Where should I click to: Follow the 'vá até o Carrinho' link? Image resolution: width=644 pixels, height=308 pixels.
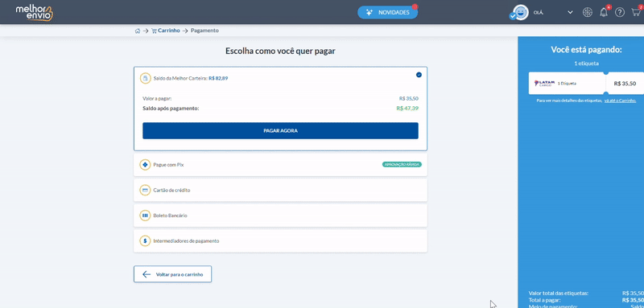point(620,101)
